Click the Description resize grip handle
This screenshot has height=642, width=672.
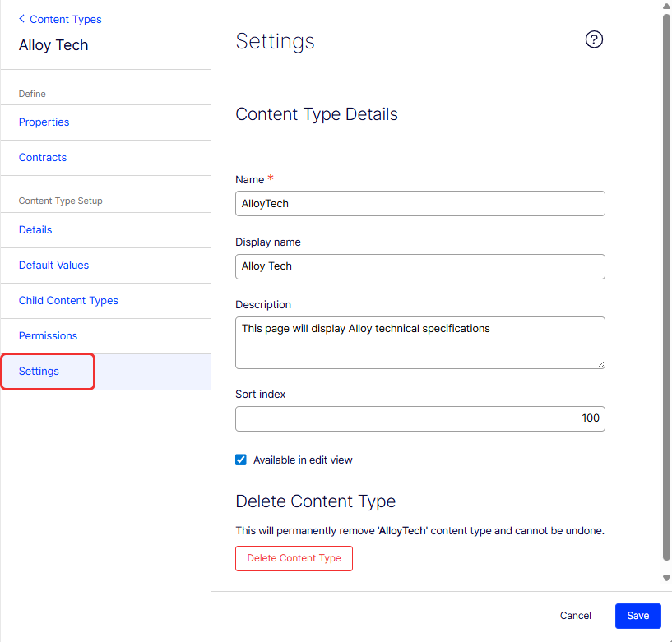click(x=600, y=364)
